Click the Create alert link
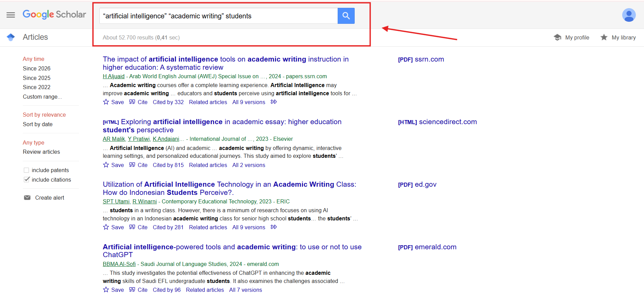This screenshot has width=644, height=302. tap(50, 198)
